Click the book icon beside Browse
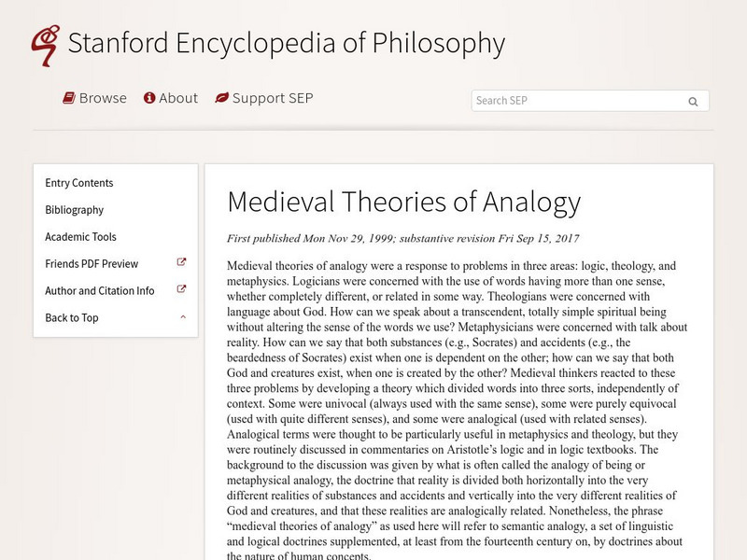Image resolution: width=747 pixels, height=560 pixels. point(69,98)
